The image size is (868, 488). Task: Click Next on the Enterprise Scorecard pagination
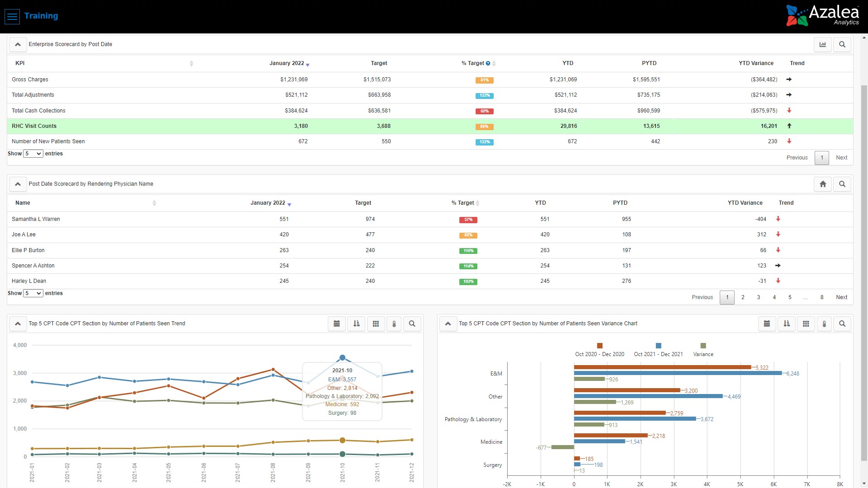841,158
